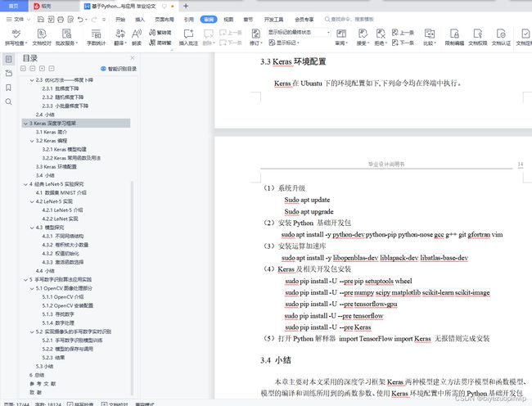Jump to 3.3 Keras 环境配置 in outline

point(56,167)
